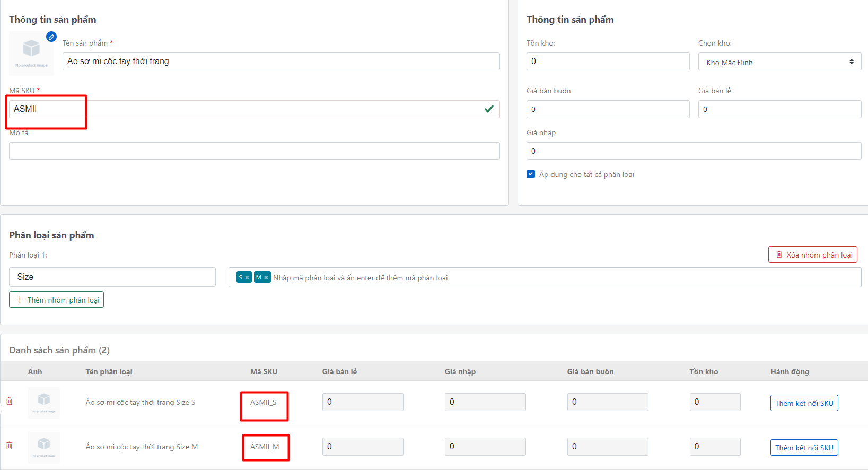Image resolution: width=868 pixels, height=470 pixels.
Task: Click the ASMII_M SKU text
Action: click(265, 447)
